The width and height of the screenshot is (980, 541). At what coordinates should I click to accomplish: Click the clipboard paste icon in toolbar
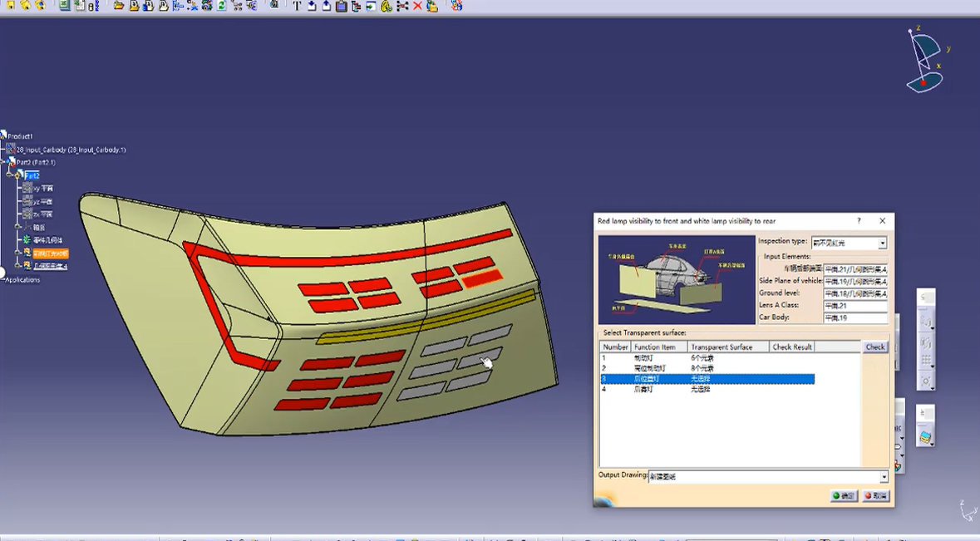(x=341, y=6)
